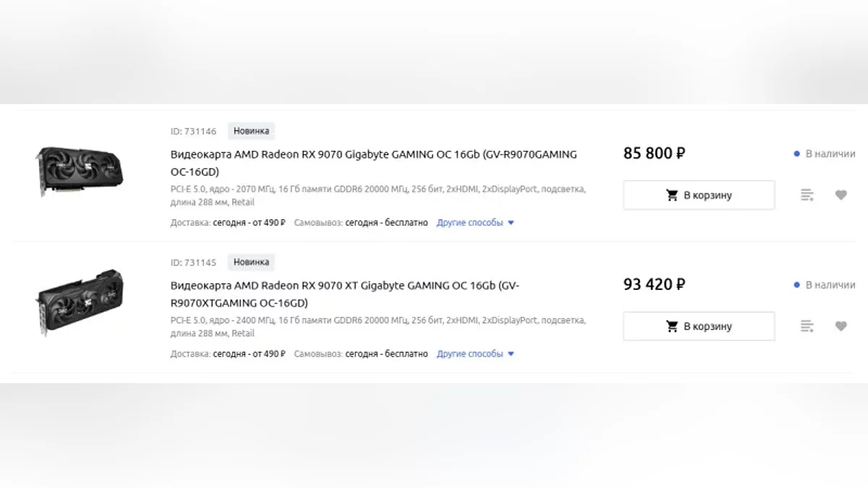Click blue in-stock dot for RX 9070

click(796, 154)
